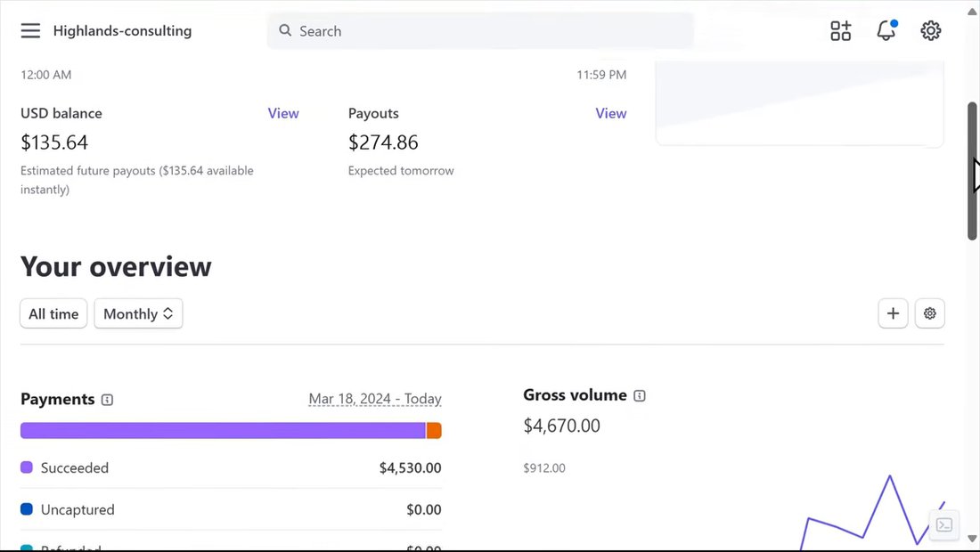The width and height of the screenshot is (980, 552).
Task: Open overview settings gear button
Action: click(930, 313)
